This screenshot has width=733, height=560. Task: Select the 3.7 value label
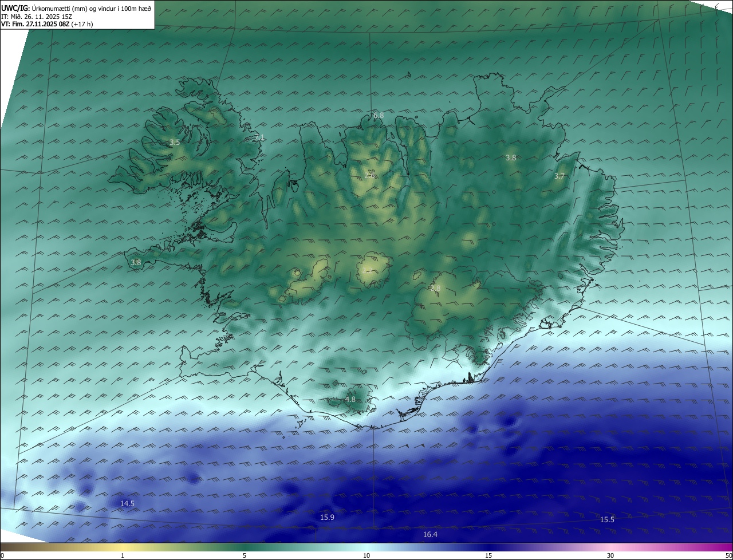[559, 176]
